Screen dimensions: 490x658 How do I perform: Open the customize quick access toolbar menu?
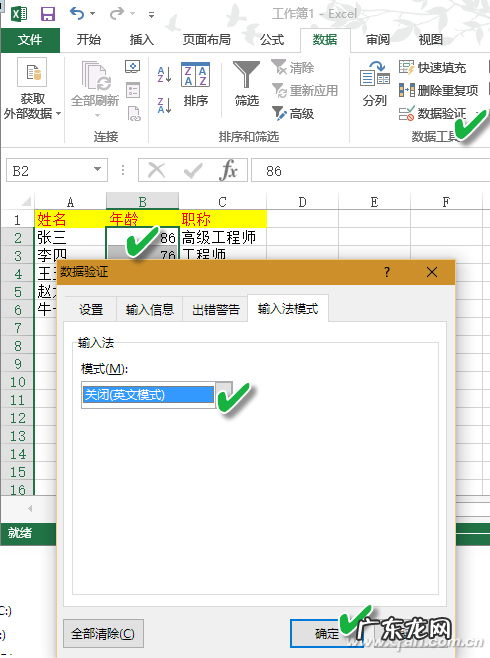point(151,15)
